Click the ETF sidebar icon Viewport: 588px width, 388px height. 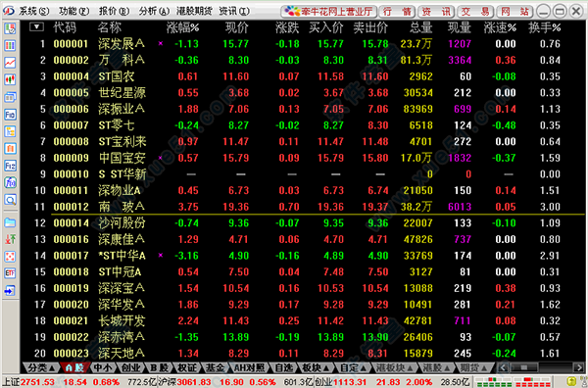[x=10, y=273]
